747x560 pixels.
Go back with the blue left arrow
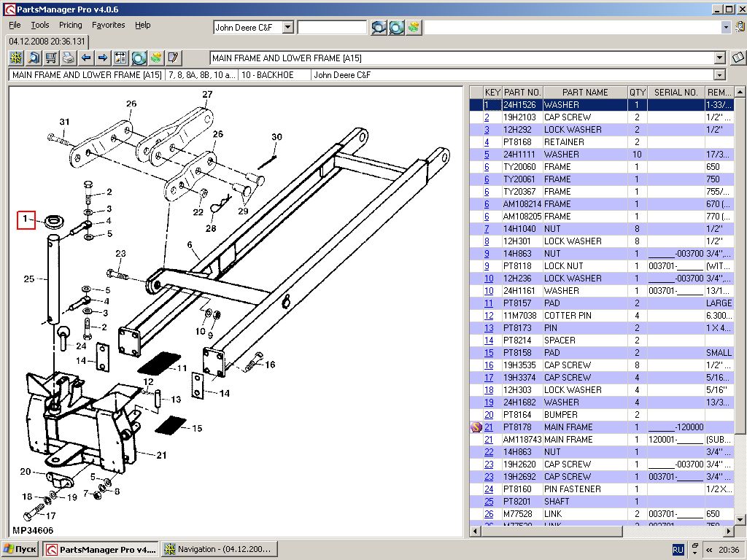(86, 58)
